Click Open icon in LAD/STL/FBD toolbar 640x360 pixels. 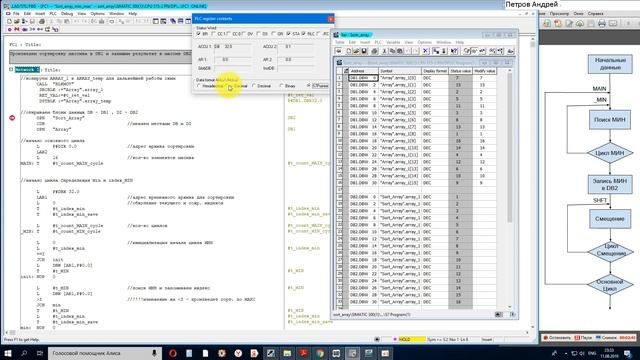click(x=17, y=21)
